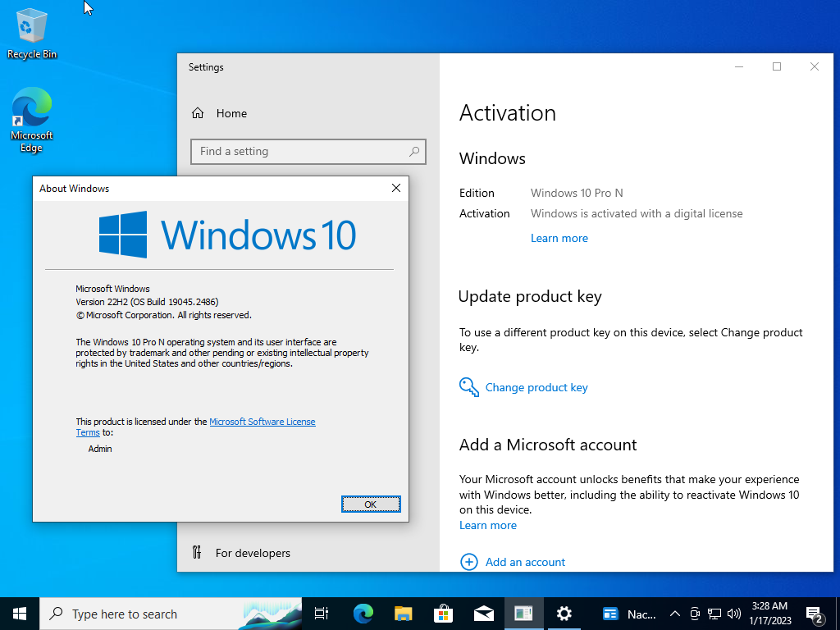The height and width of the screenshot is (630, 840).
Task: Open File Explorer from the taskbar
Action: [x=404, y=614]
